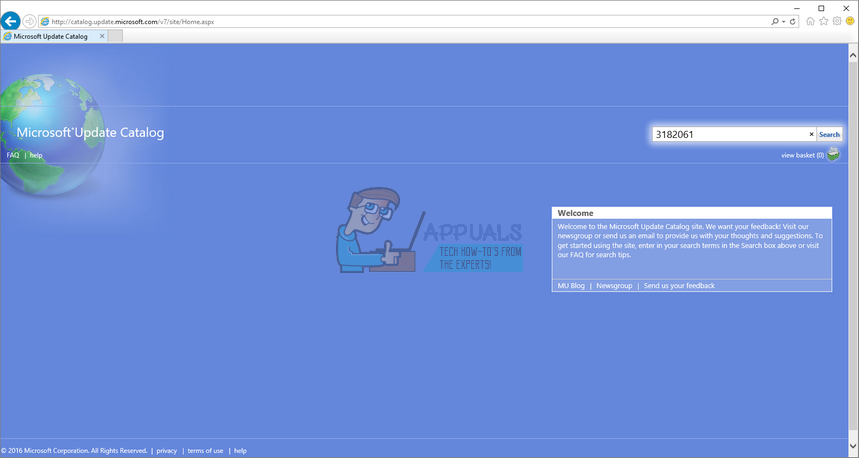Open the address bar dropdown arrow

pos(783,22)
